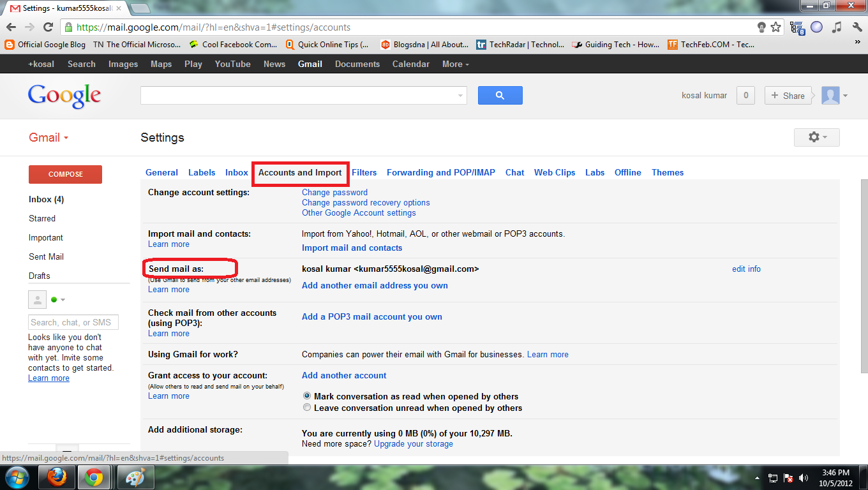Click Add another email address you own
Viewport: 868px width, 490px height.
click(375, 285)
